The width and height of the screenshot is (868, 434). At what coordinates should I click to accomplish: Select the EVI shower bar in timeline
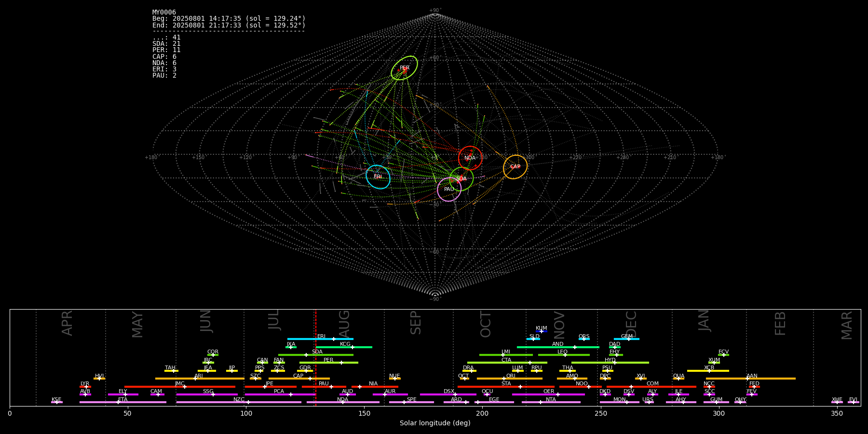click(x=853, y=402)
